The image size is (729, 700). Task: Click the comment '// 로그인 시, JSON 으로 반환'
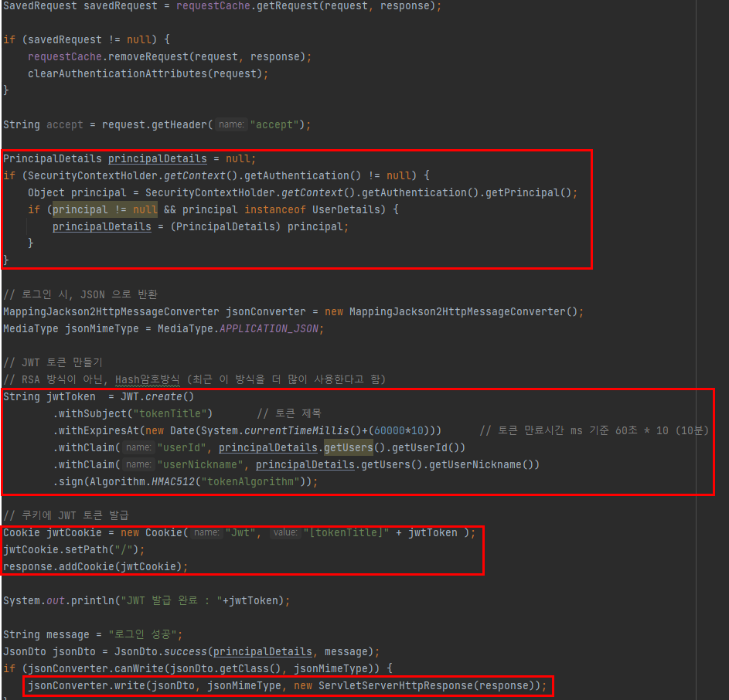80,294
